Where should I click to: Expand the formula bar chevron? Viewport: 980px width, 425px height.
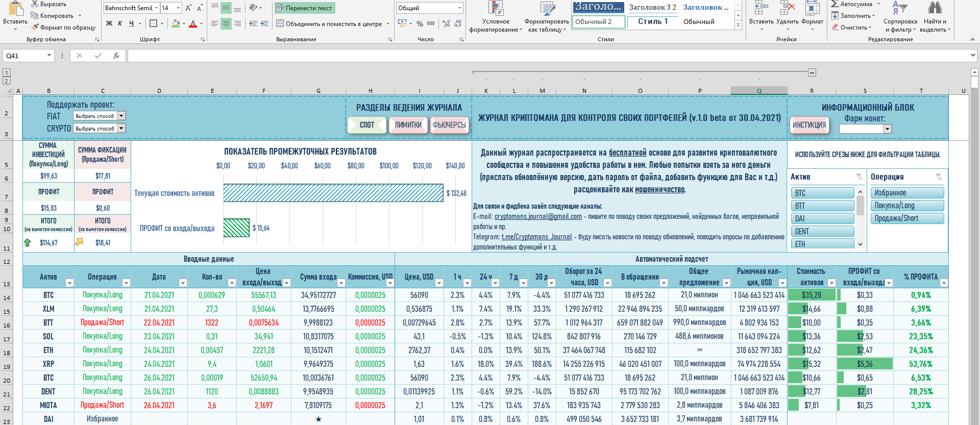(x=973, y=55)
